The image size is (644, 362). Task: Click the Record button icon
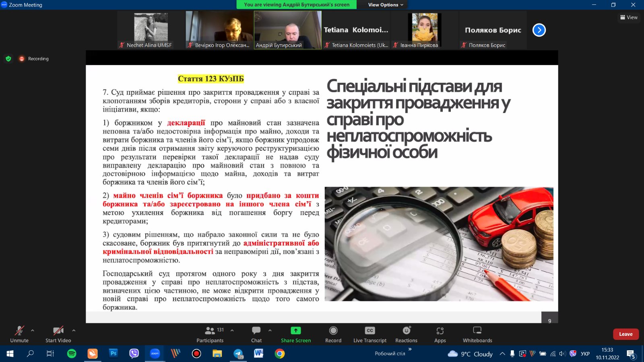333,331
